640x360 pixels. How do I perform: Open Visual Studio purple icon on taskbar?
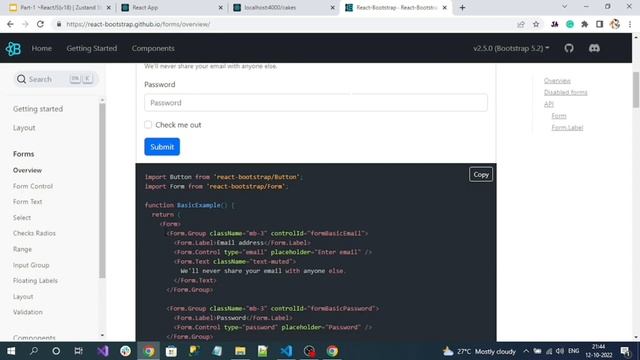103,351
